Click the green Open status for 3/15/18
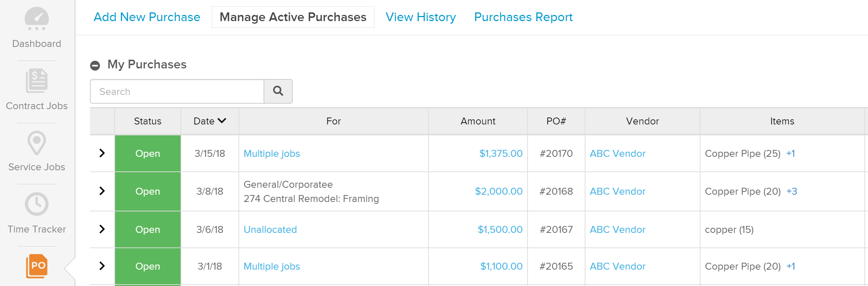This screenshot has height=286, width=868. click(148, 154)
